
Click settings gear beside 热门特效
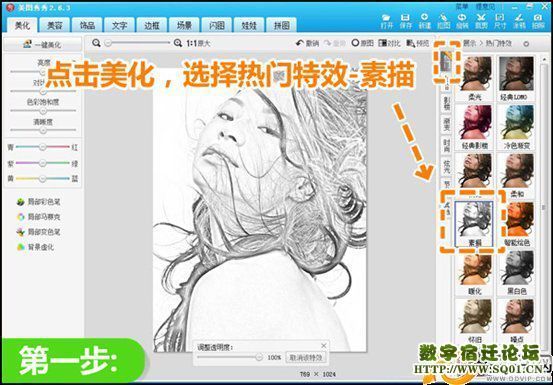[526, 44]
